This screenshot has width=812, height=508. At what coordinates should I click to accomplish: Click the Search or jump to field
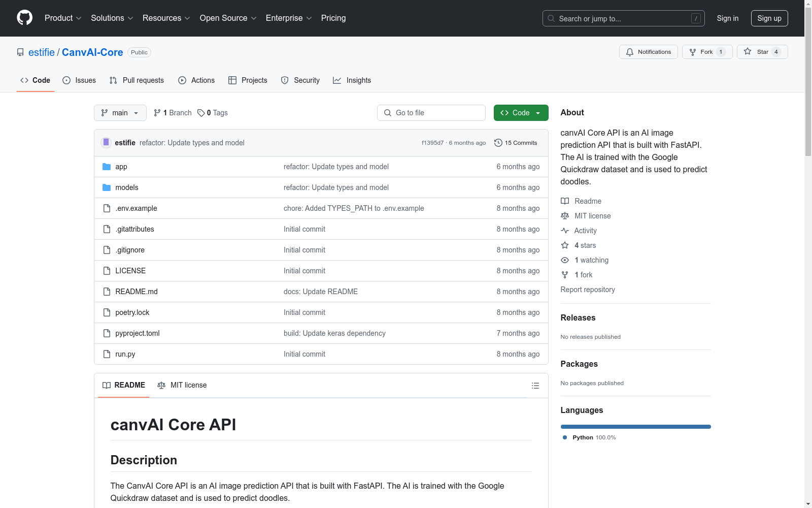coord(624,18)
